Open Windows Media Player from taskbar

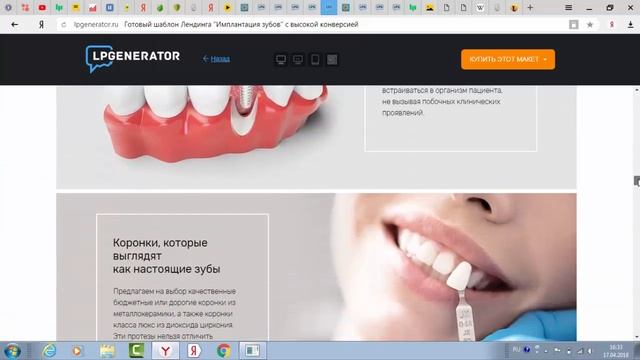tap(77, 351)
